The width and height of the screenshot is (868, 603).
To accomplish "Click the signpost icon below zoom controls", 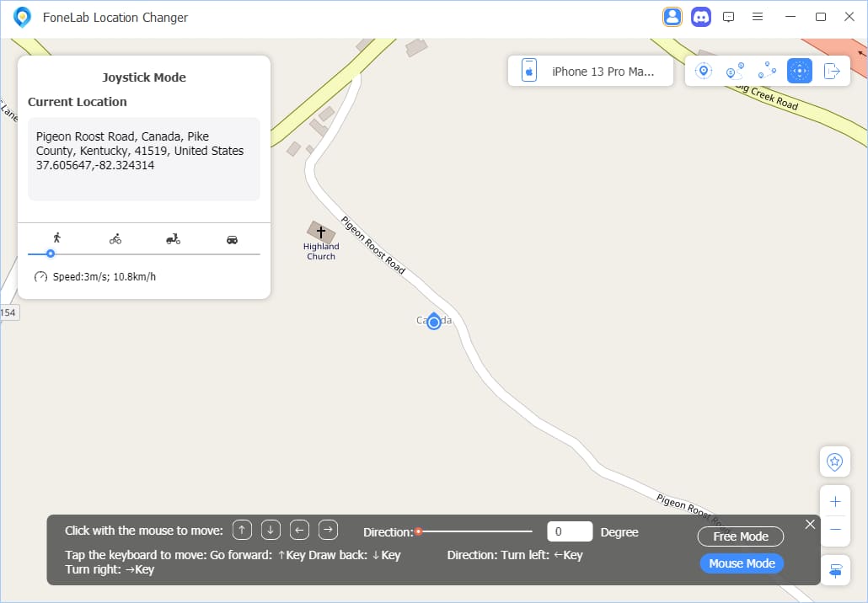I will pos(835,570).
